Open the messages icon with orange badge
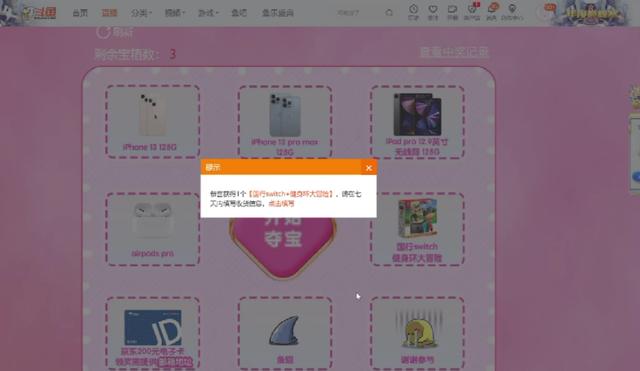The width and height of the screenshot is (640, 371). [x=492, y=12]
